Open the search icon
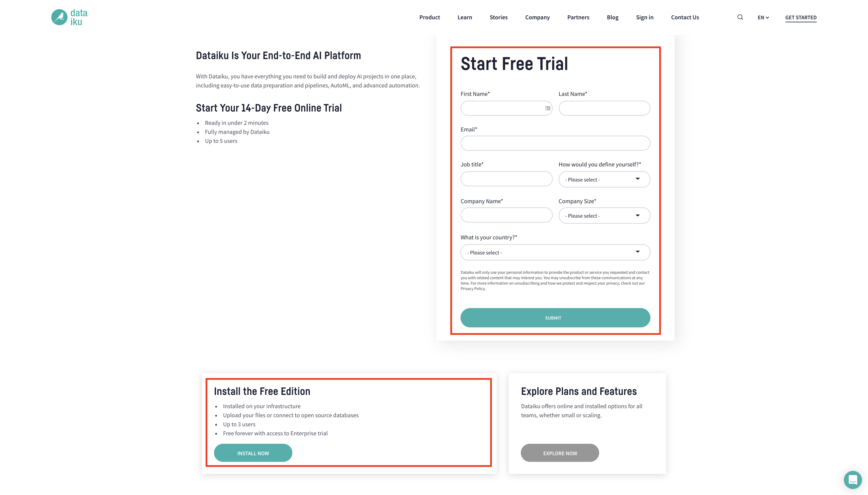The height and width of the screenshot is (495, 868). (x=740, y=17)
